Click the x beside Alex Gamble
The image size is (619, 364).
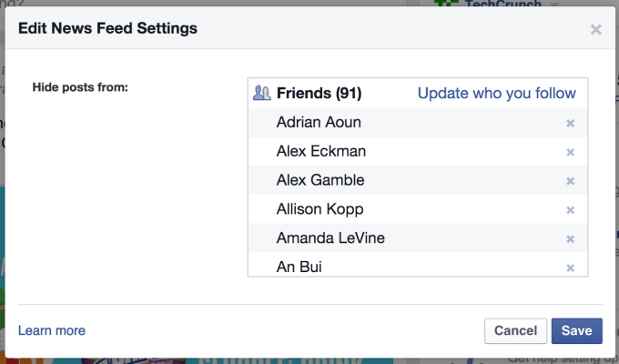pyautogui.click(x=570, y=181)
